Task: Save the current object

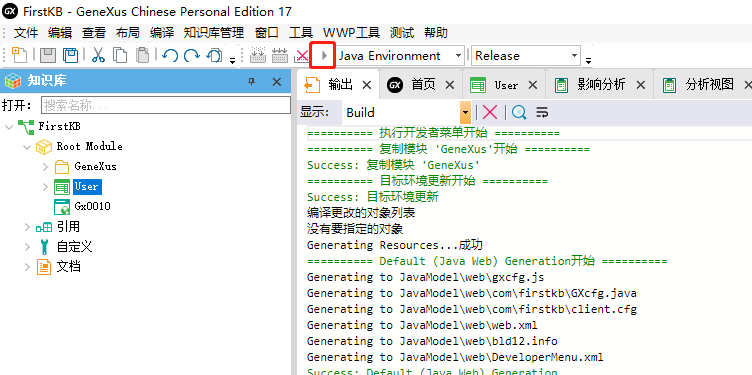Action: 47,56
